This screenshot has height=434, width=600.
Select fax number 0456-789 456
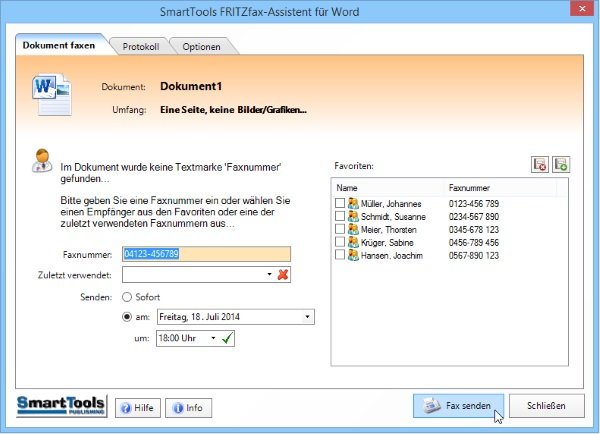click(474, 243)
